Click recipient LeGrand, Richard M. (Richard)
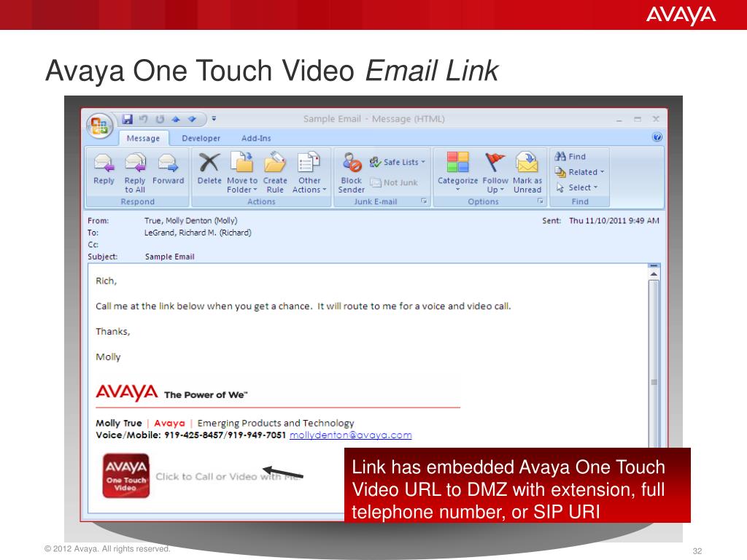The width and height of the screenshot is (747, 560). click(x=198, y=233)
